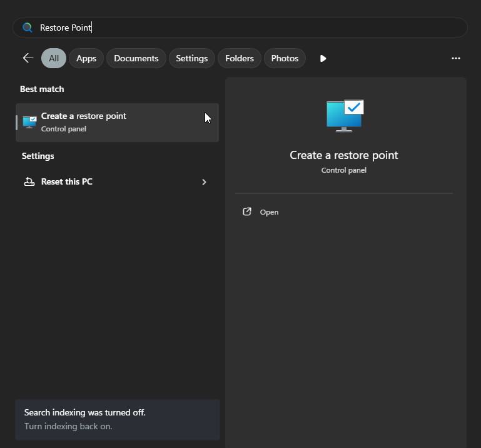Switch to the Photos filter
Viewport: 481px width, 448px height.
(285, 58)
